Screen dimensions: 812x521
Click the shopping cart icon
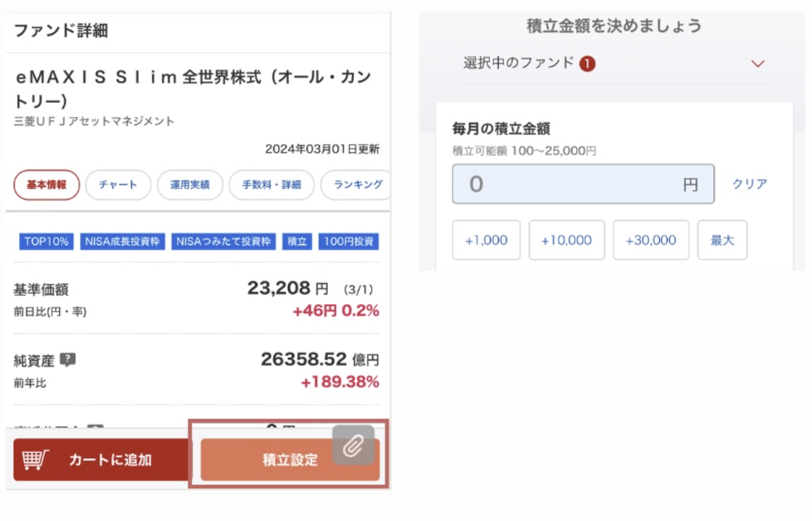[x=35, y=459]
